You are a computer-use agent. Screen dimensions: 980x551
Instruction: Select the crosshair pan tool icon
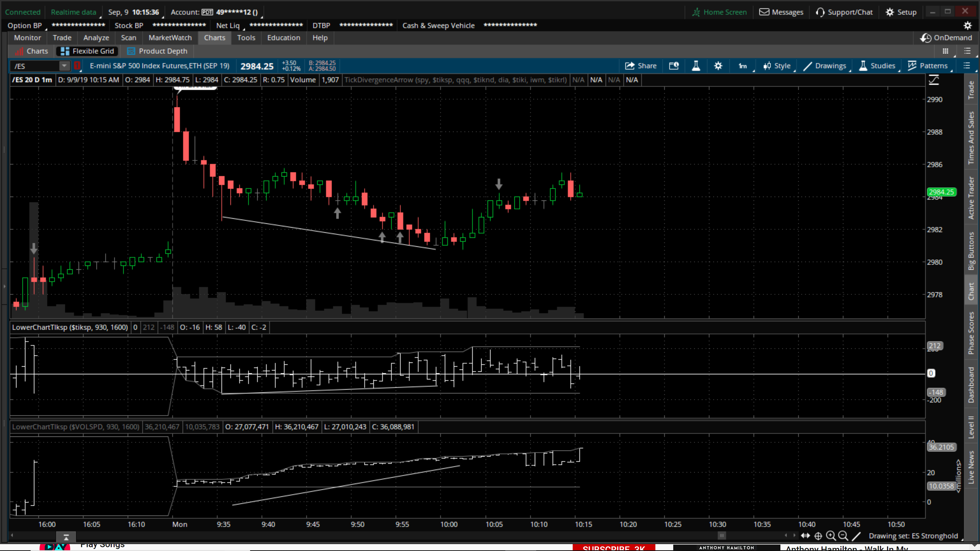tap(818, 536)
